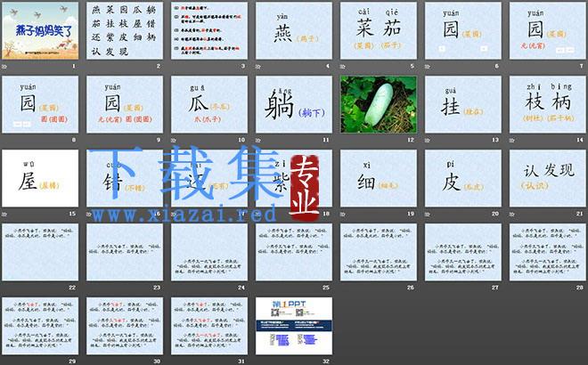The height and width of the screenshot is (365, 588).
Task: Select slide 7 with 园 thumbnail
Action: pyautogui.click(x=548, y=31)
